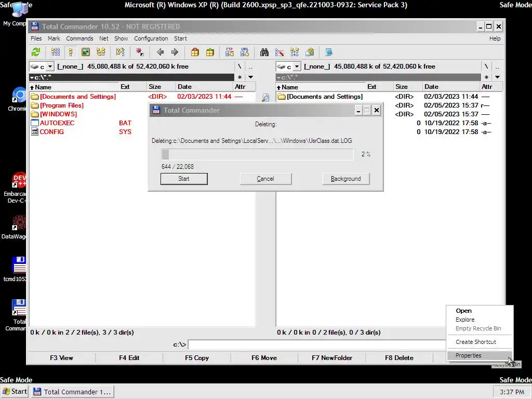
Task: Open Find Files binoculars icon
Action: [264, 52]
